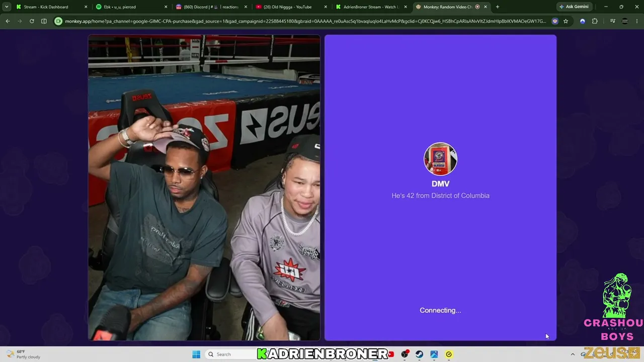Open the yellow circular taskbar app
The height and width of the screenshot is (362, 644).
[449, 354]
